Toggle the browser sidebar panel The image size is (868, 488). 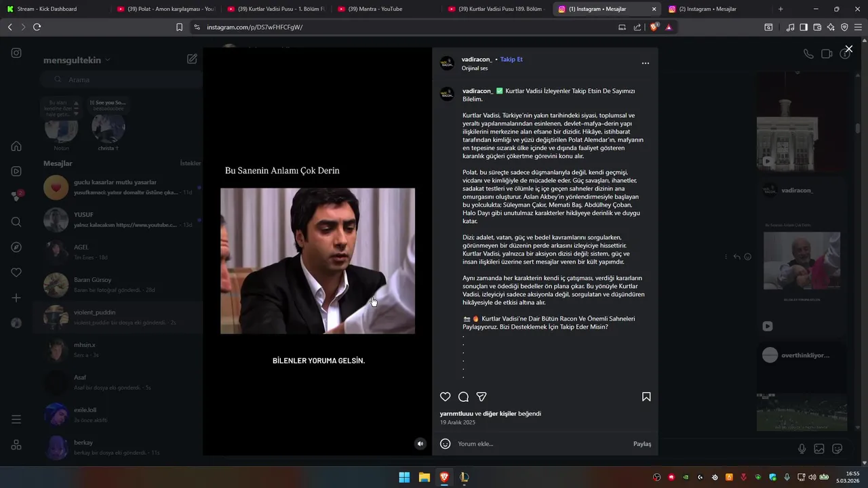click(x=804, y=27)
